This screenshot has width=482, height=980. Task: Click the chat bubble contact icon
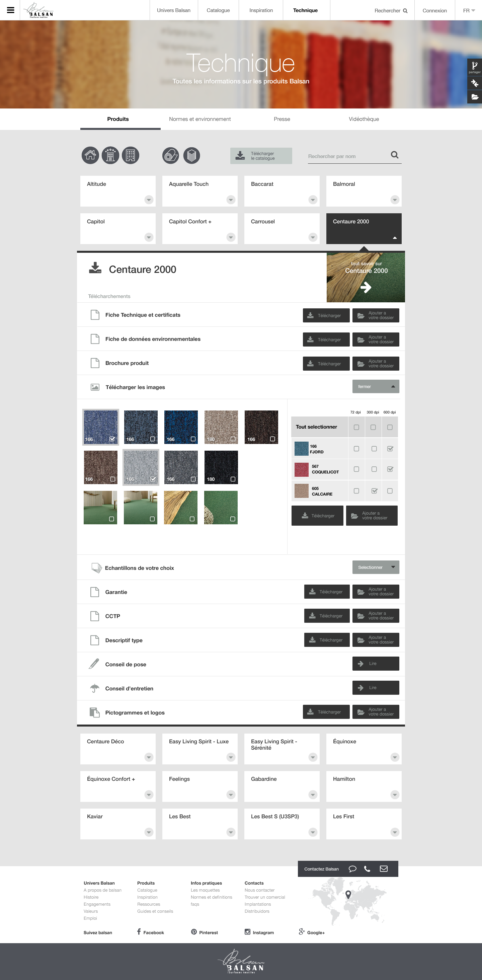coord(352,869)
